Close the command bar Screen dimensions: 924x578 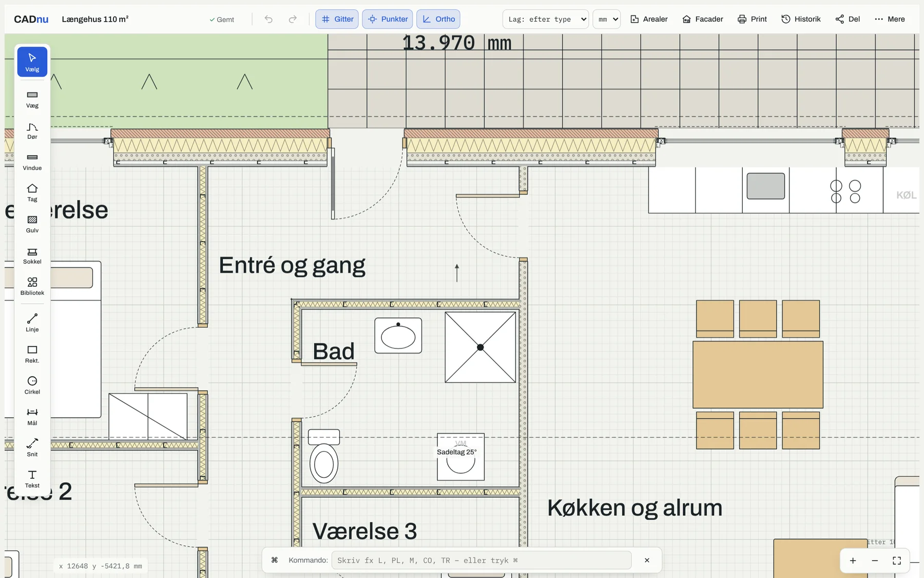pos(647,560)
